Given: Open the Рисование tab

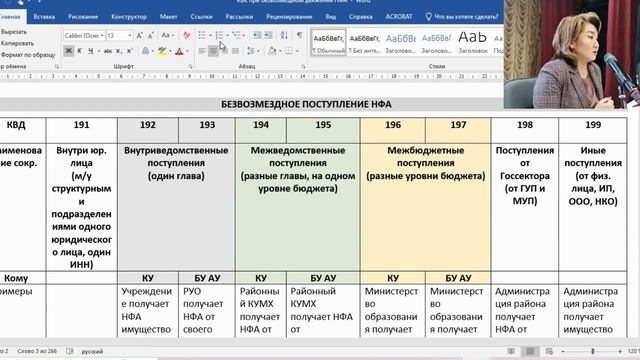Looking at the screenshot, I should click(x=83, y=17).
